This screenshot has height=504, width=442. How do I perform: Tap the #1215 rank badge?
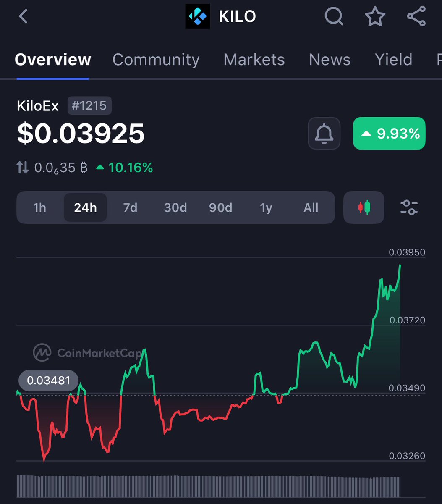tap(89, 105)
